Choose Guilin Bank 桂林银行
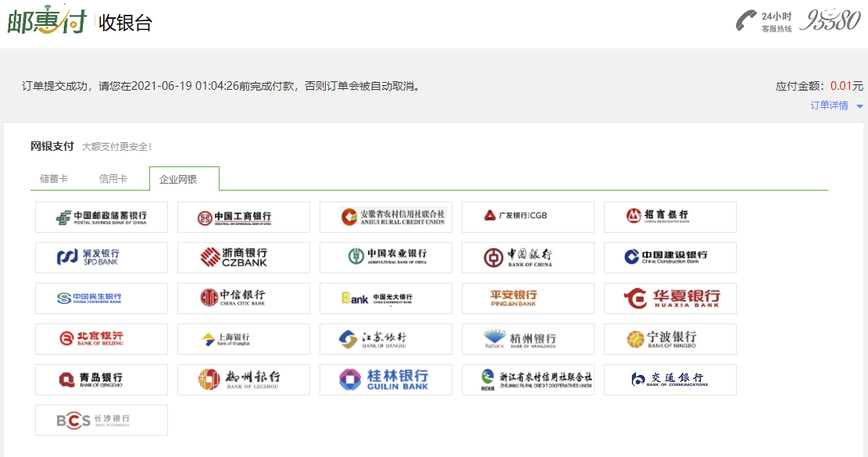This screenshot has height=457, width=868. point(384,379)
